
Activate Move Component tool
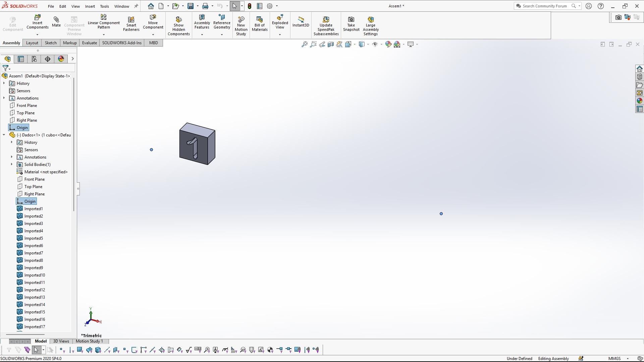click(153, 21)
